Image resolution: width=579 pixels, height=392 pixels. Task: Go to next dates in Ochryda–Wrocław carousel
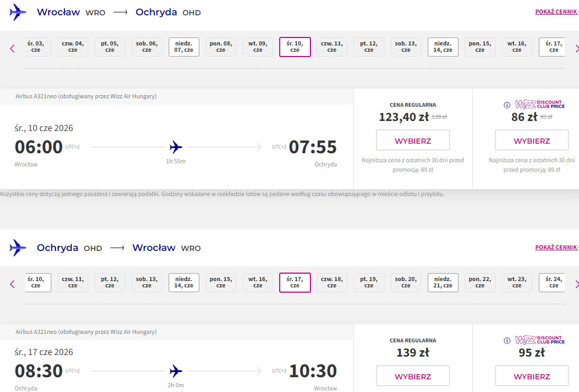pyautogui.click(x=577, y=284)
